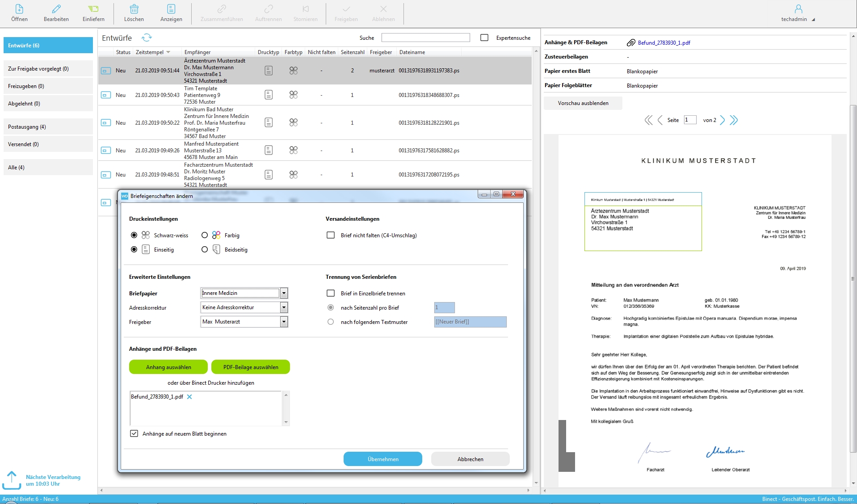Click in the Suche input field
857x504 pixels.
(x=425, y=38)
